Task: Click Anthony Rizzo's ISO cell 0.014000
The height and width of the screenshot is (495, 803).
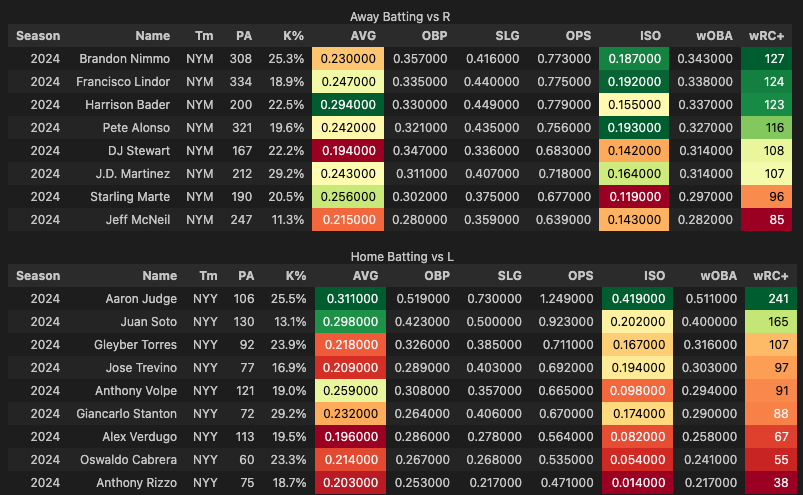Action: coord(638,483)
